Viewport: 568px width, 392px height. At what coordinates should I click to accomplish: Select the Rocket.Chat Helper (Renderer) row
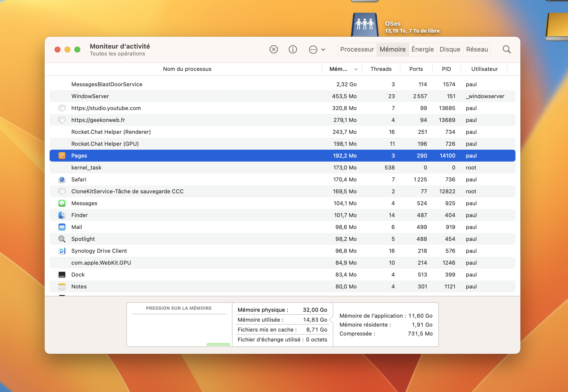point(283,132)
